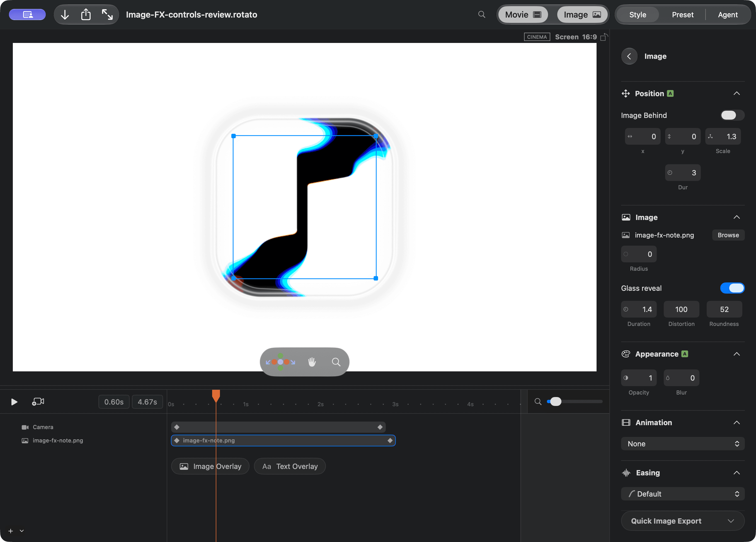The height and width of the screenshot is (542, 756).
Task: Click the download arrow icon
Action: tap(65, 14)
